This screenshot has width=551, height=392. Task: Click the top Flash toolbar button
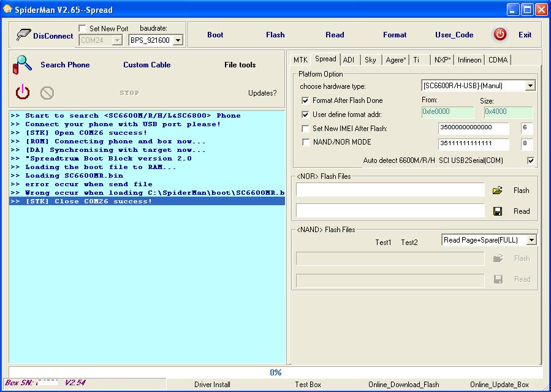(275, 35)
